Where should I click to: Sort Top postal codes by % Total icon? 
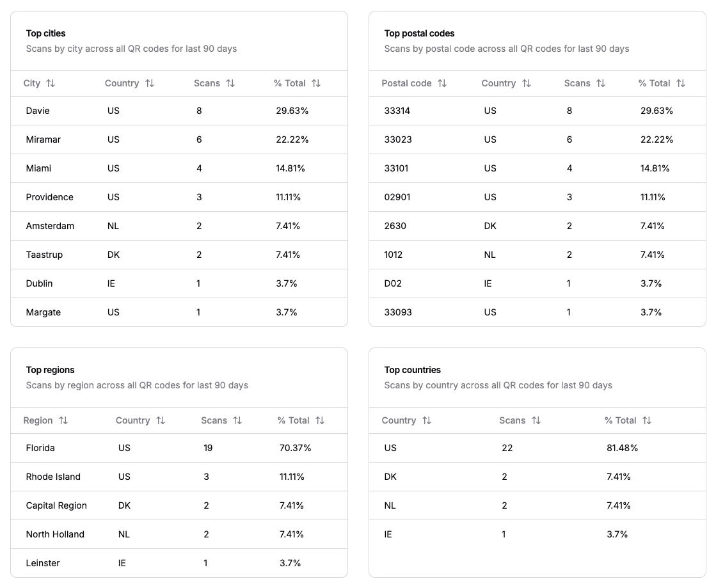tap(681, 83)
